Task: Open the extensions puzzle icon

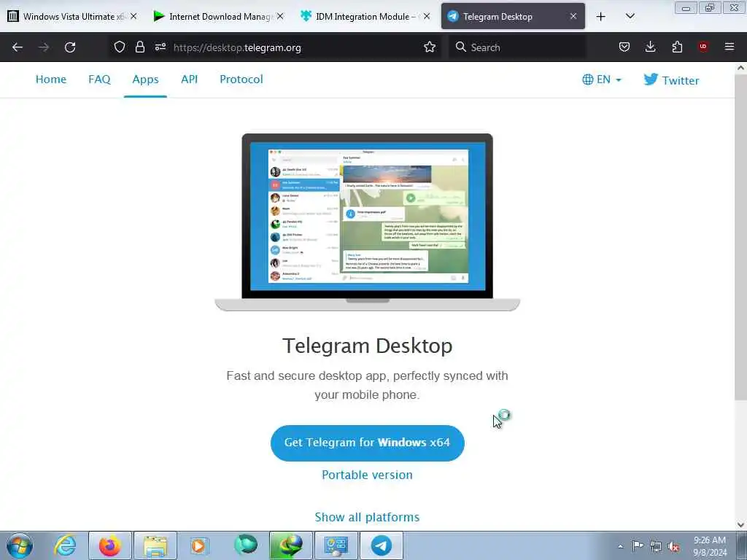Action: coord(677,47)
